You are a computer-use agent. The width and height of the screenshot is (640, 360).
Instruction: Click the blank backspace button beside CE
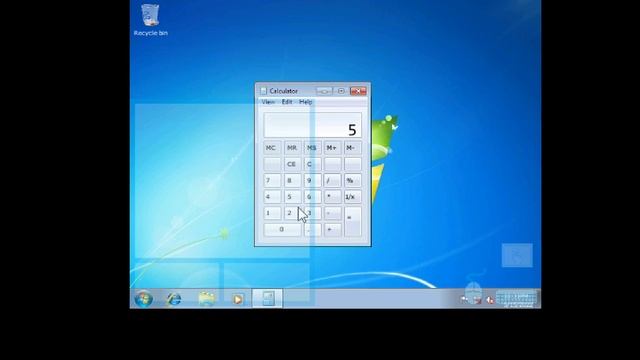(272, 164)
